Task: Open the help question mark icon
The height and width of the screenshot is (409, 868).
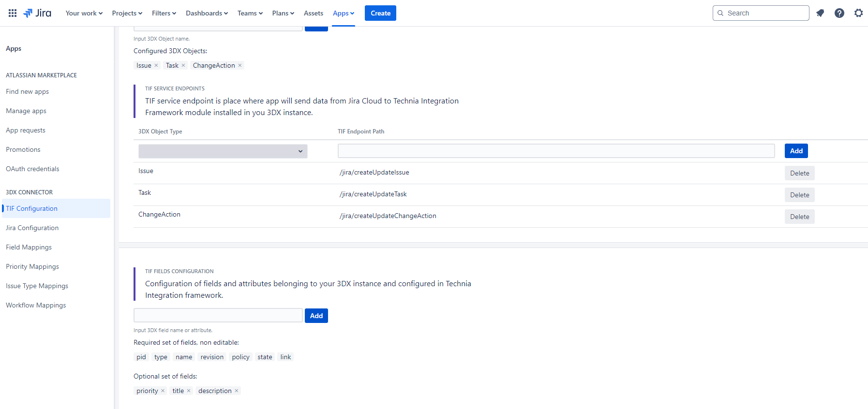Action: coord(839,13)
